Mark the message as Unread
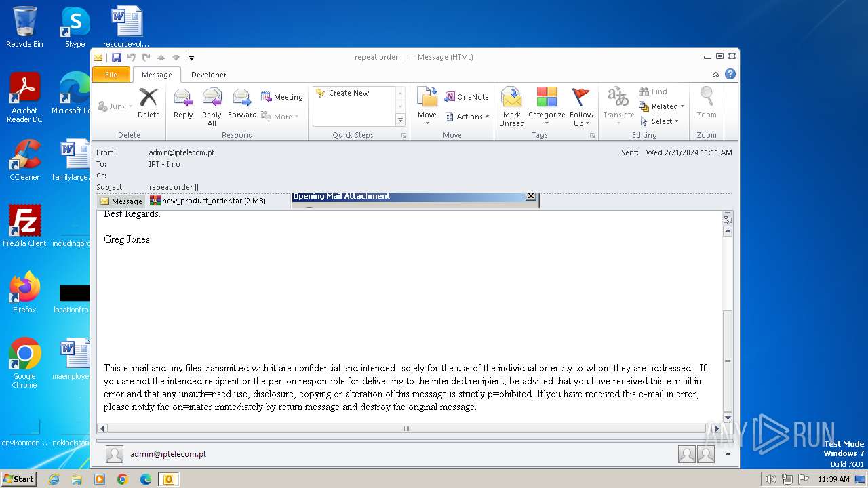Screen dimensions: 868x488 [511, 107]
